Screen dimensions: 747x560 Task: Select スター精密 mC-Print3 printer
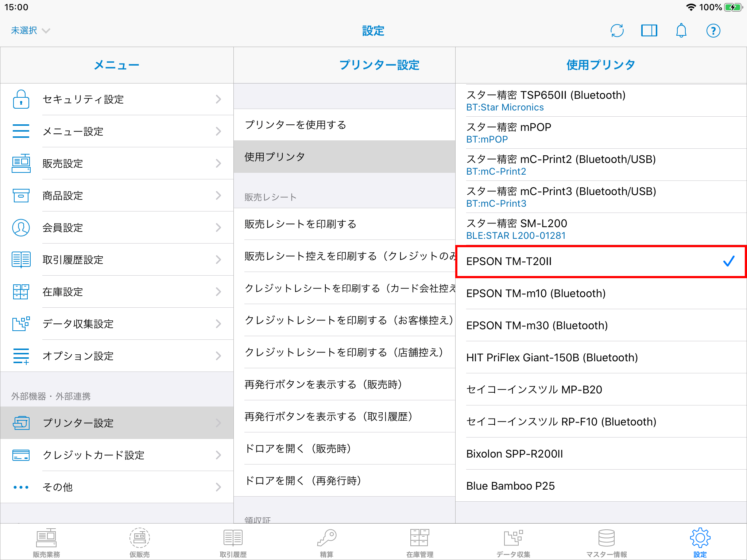pyautogui.click(x=601, y=197)
